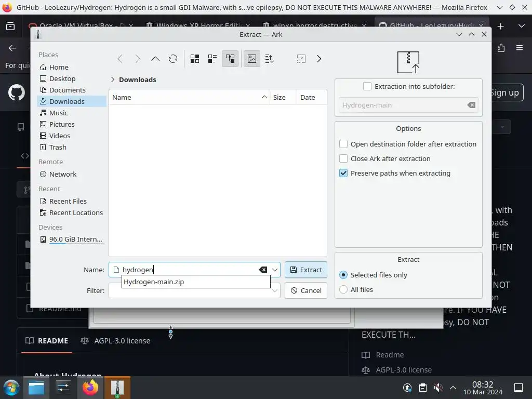Switch to detailed tree view mode
This screenshot has width=532, height=399.
click(x=230, y=59)
